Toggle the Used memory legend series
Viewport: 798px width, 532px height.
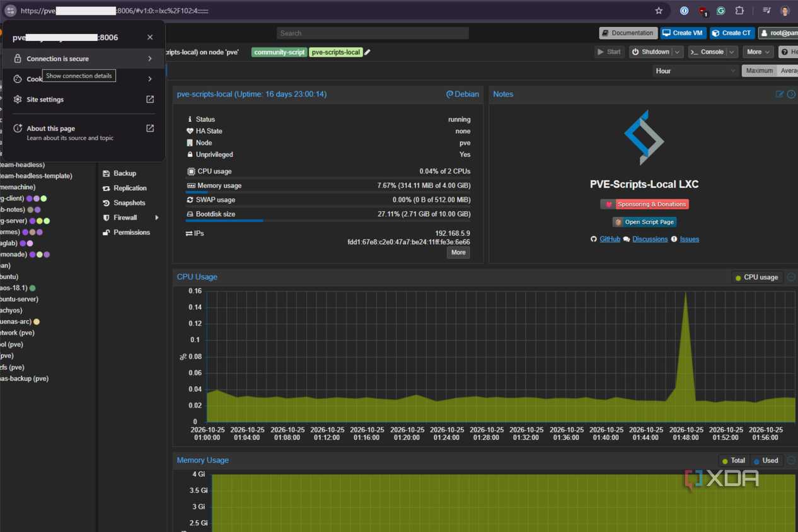click(766, 461)
